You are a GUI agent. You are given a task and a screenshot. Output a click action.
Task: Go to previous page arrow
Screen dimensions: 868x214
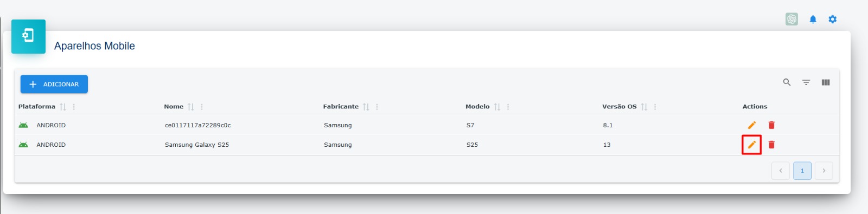click(781, 171)
